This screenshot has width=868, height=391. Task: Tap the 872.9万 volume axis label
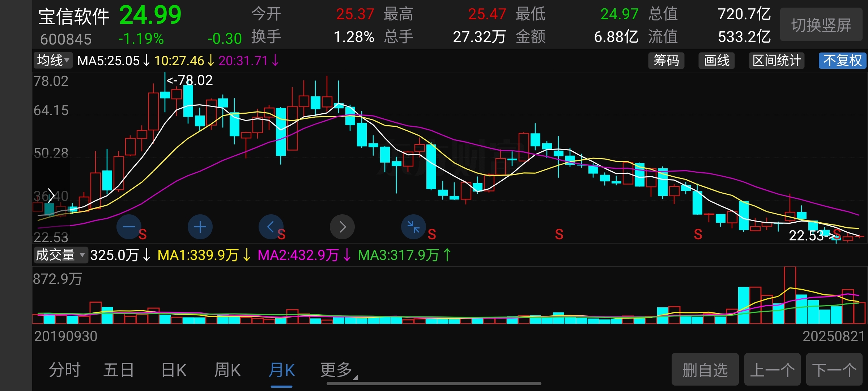point(58,279)
